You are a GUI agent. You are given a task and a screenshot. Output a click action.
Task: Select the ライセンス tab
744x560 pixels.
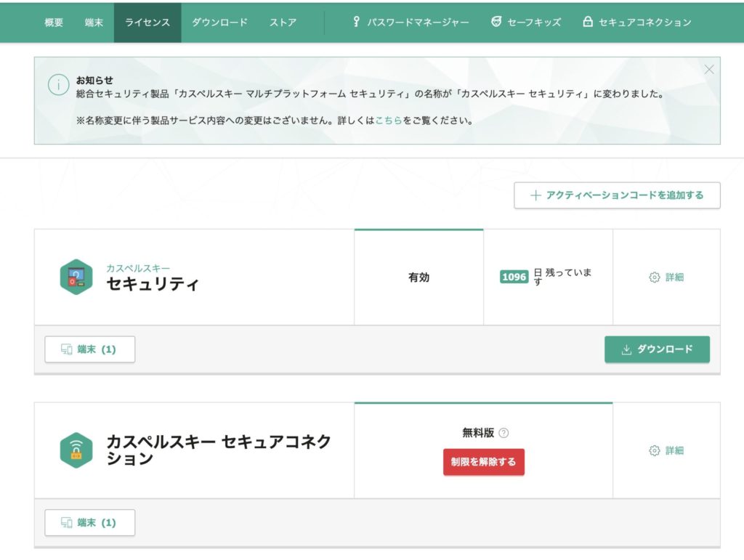click(x=147, y=23)
